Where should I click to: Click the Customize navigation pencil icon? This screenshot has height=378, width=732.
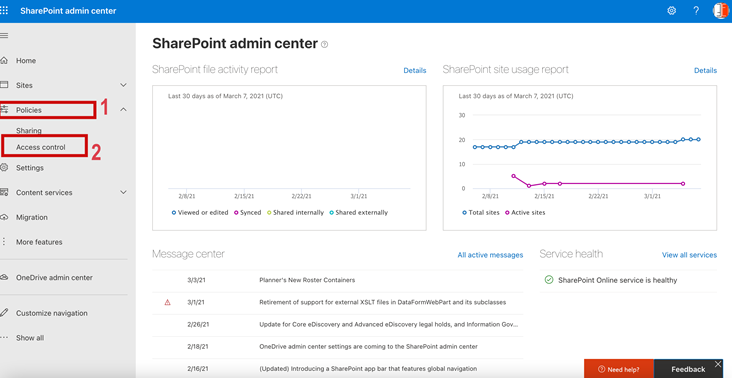pyautogui.click(x=4, y=313)
